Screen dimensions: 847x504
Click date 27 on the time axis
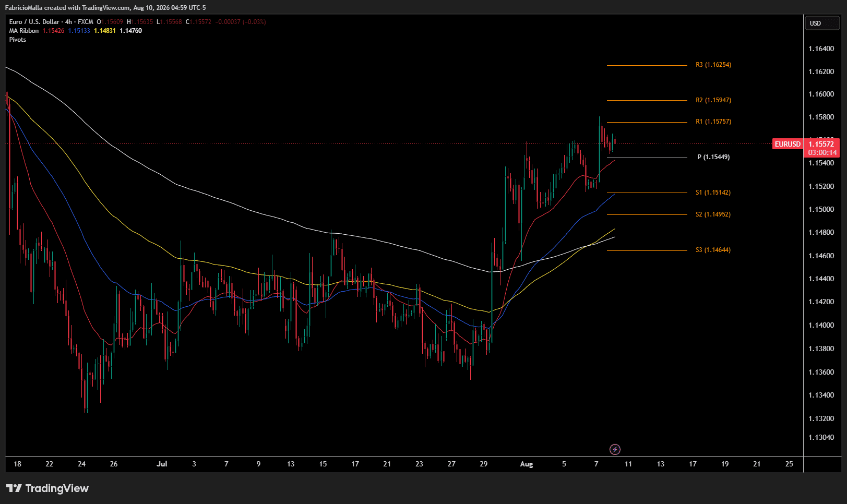point(451,464)
